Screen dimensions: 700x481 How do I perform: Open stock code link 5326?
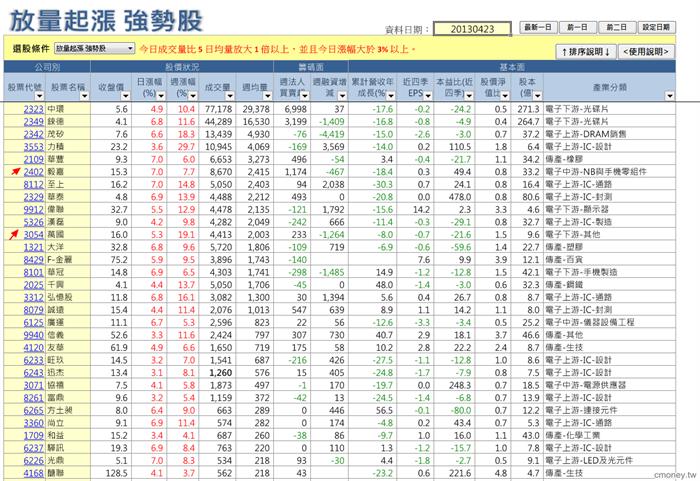click(33, 222)
